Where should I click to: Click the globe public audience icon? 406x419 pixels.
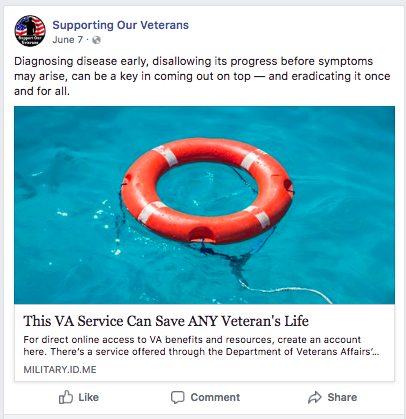point(96,40)
